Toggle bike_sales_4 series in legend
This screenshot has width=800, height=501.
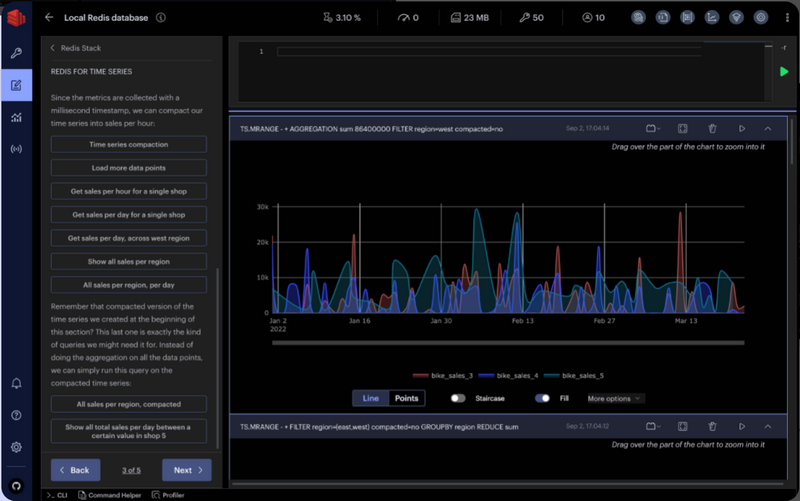508,375
